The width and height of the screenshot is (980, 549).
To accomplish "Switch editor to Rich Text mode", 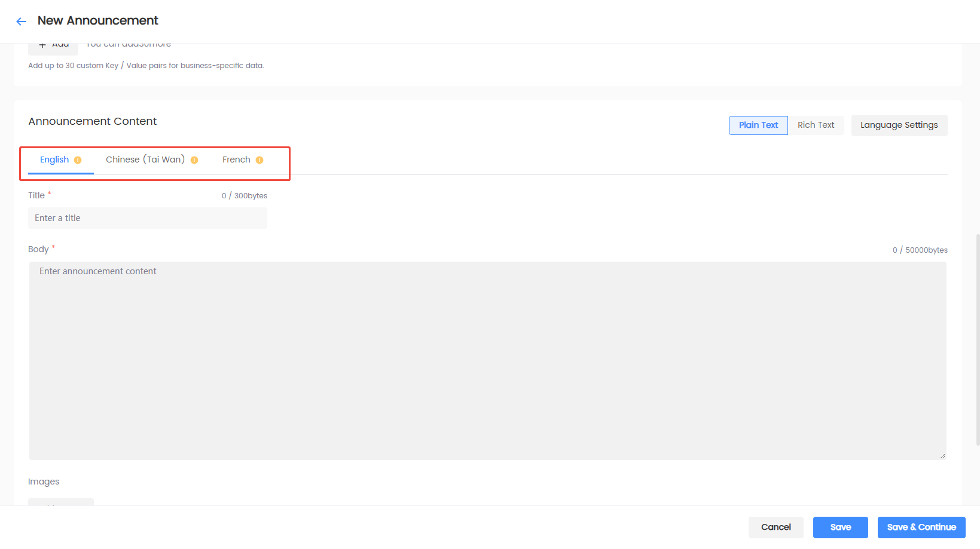I will [x=816, y=125].
